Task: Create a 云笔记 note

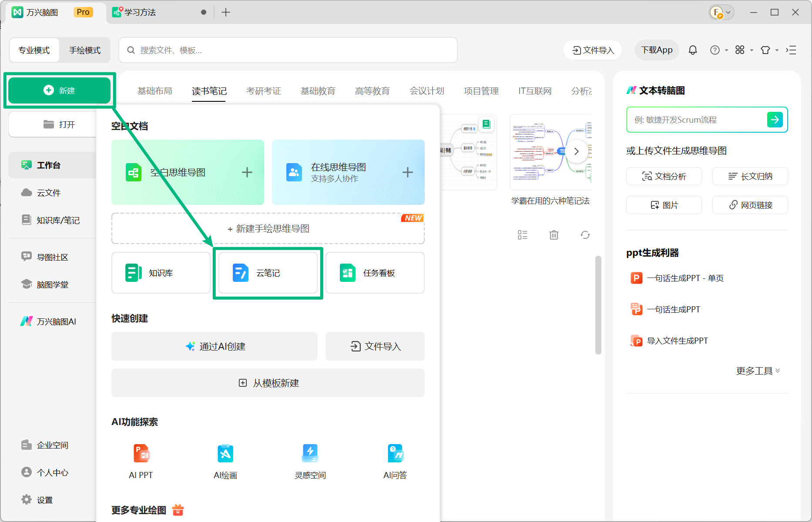Action: pos(268,273)
